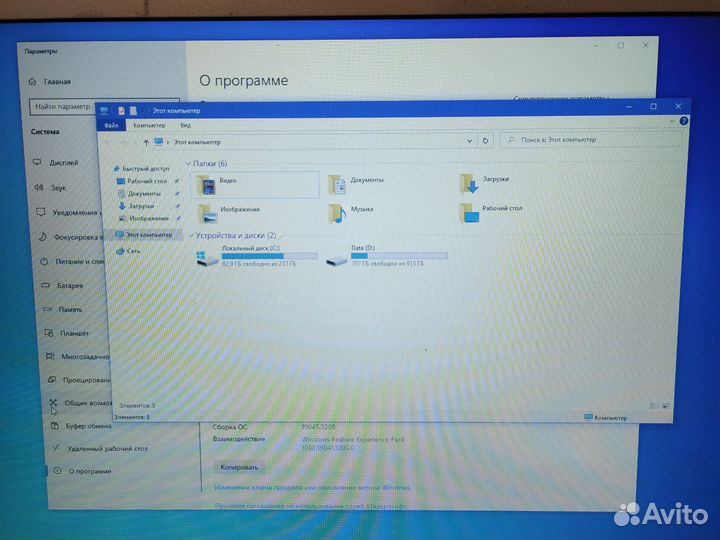Open the Видео folder icon
Screen dimensions: 720x540
tap(207, 186)
